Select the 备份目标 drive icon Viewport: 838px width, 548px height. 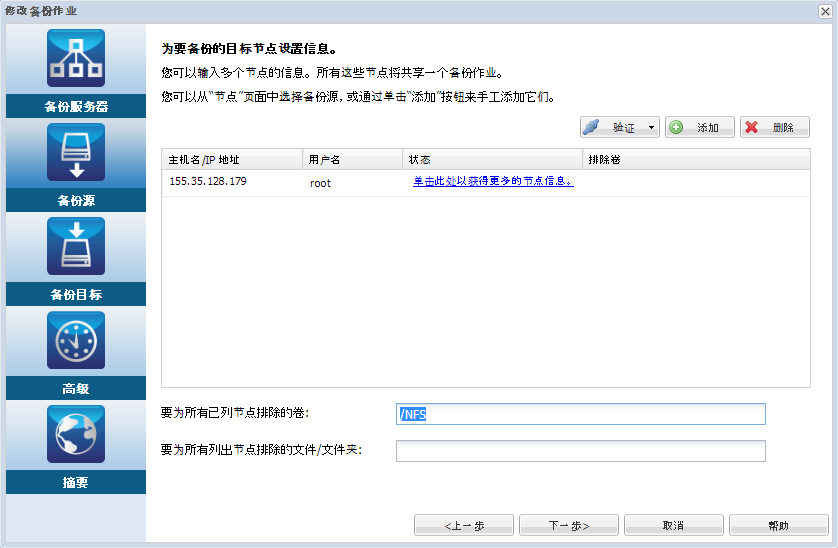76,246
